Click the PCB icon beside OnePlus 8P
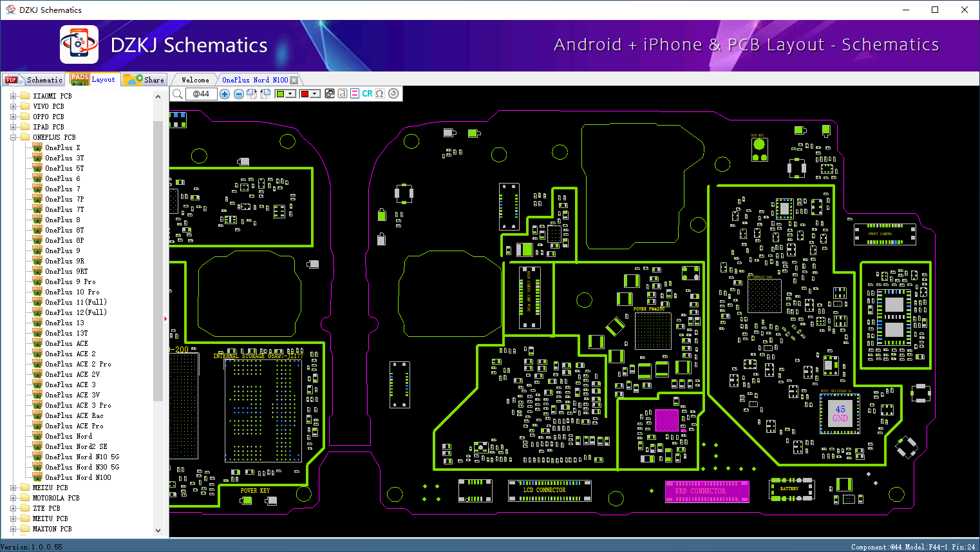Screen dimensions: 980x552 click(x=37, y=240)
